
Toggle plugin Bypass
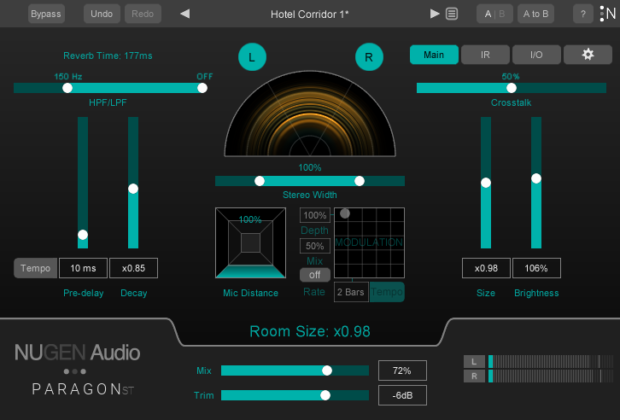tap(46, 14)
